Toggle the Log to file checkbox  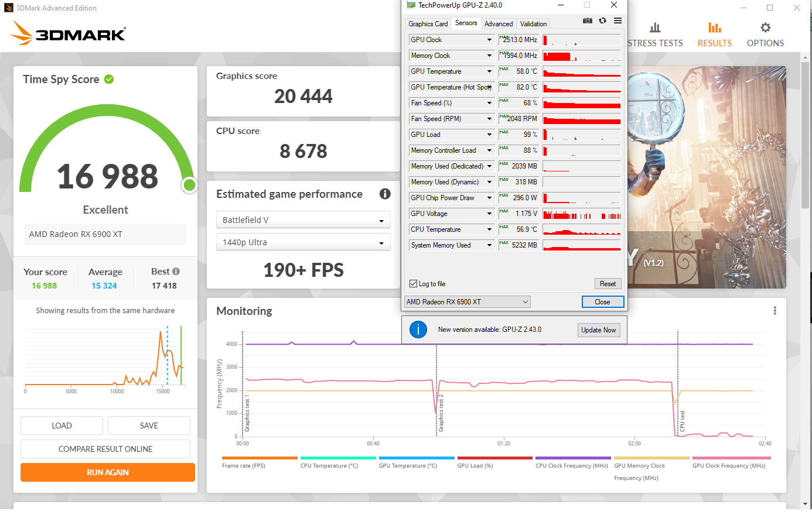(x=413, y=284)
